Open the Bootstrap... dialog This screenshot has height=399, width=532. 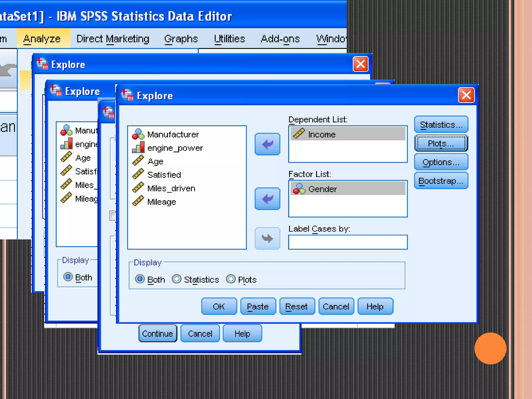tap(441, 181)
